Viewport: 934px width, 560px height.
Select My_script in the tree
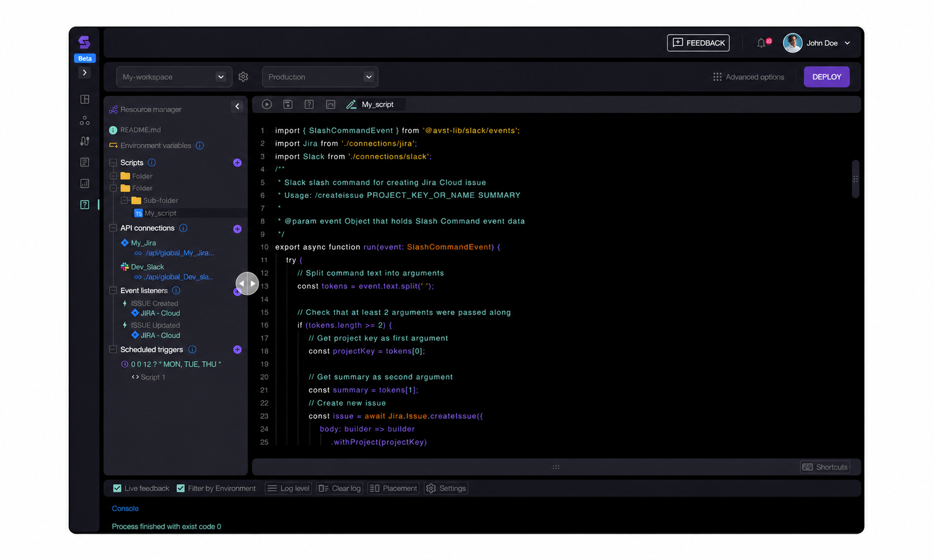pyautogui.click(x=160, y=213)
